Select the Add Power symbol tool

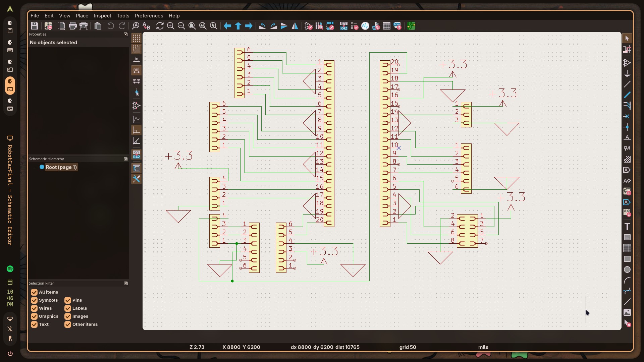coord(627,73)
